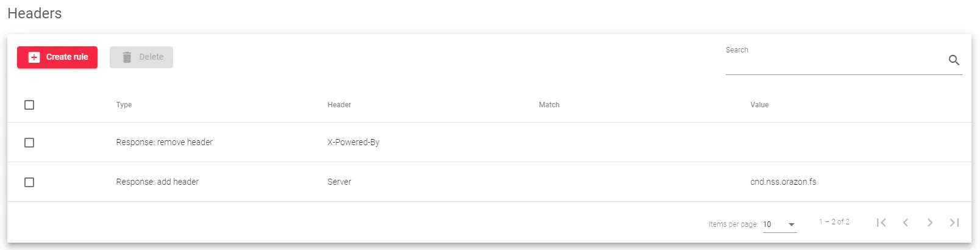Click the plus icon on Create rule

[34, 57]
